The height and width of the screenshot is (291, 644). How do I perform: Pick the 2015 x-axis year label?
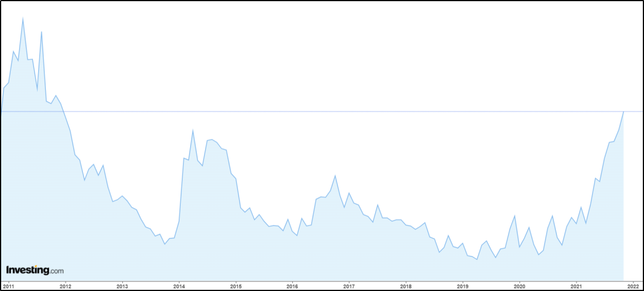pos(236,286)
